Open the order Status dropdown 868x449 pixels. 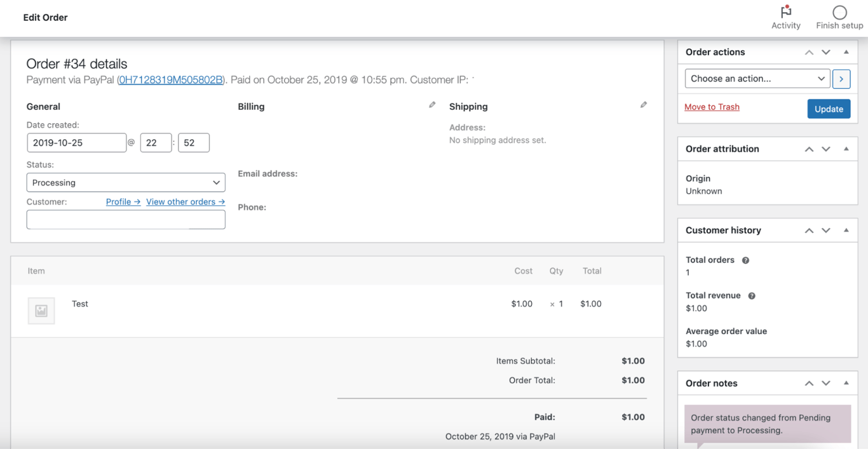coord(126,182)
